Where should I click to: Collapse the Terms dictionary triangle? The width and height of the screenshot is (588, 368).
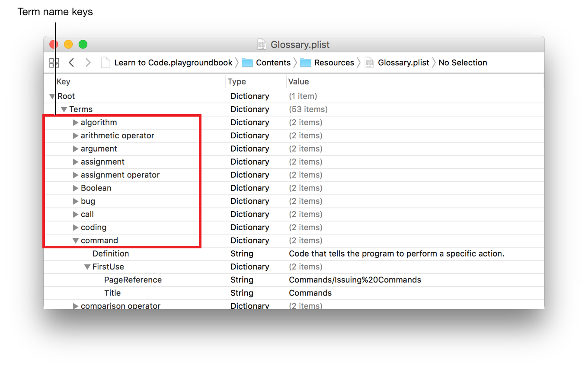[64, 110]
